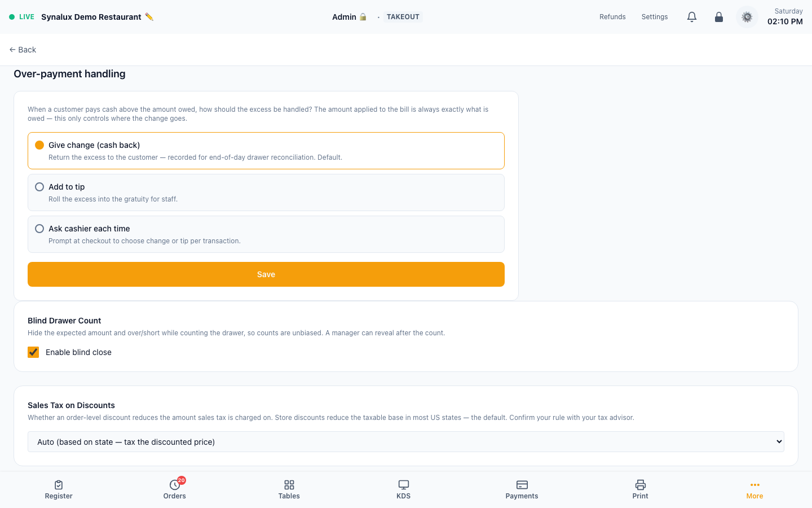Click the Sales Tax on Discounts heading
The height and width of the screenshot is (508, 812).
(71, 405)
